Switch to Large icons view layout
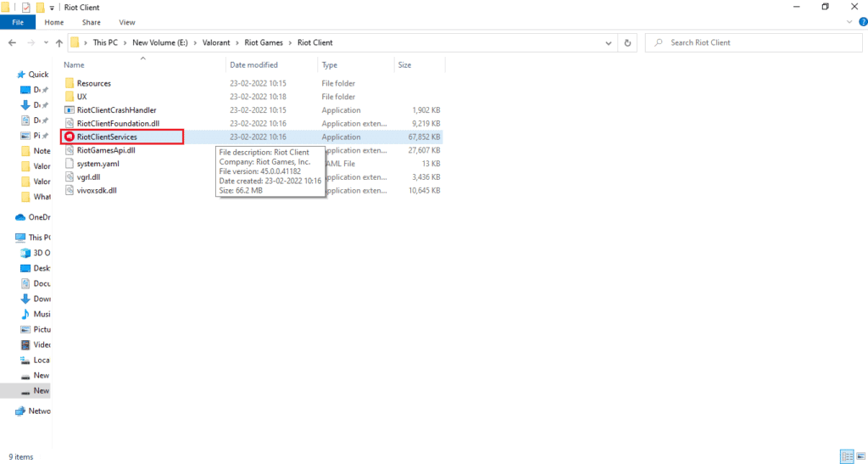The image size is (868, 464). pyautogui.click(x=860, y=457)
